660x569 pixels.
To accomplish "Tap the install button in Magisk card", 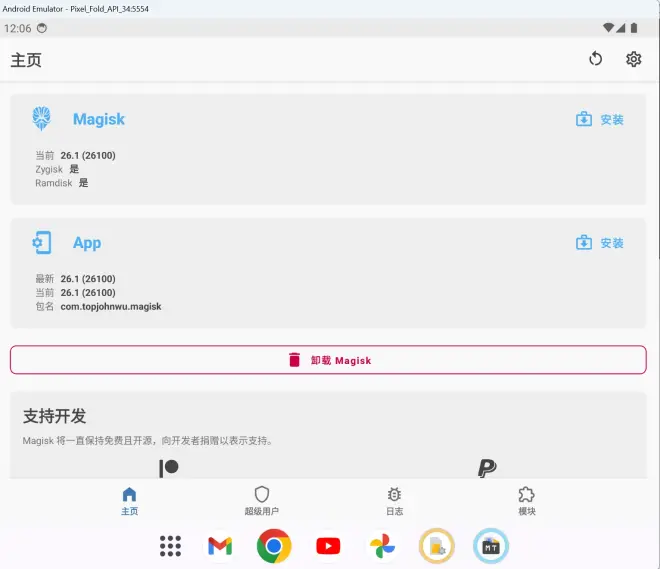I will (600, 120).
